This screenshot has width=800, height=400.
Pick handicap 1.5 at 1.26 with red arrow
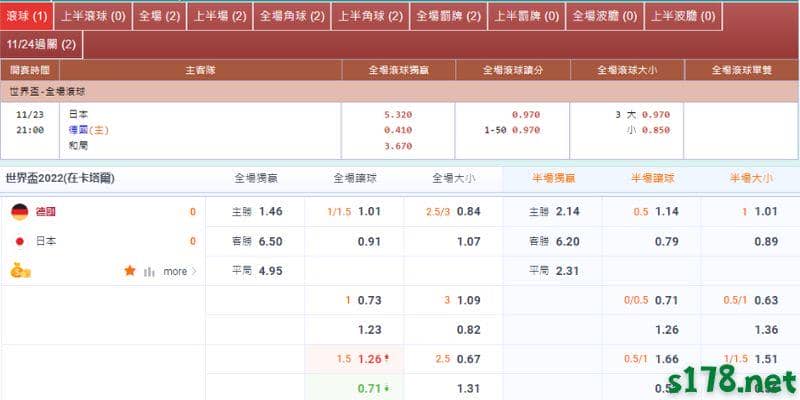click(363, 359)
